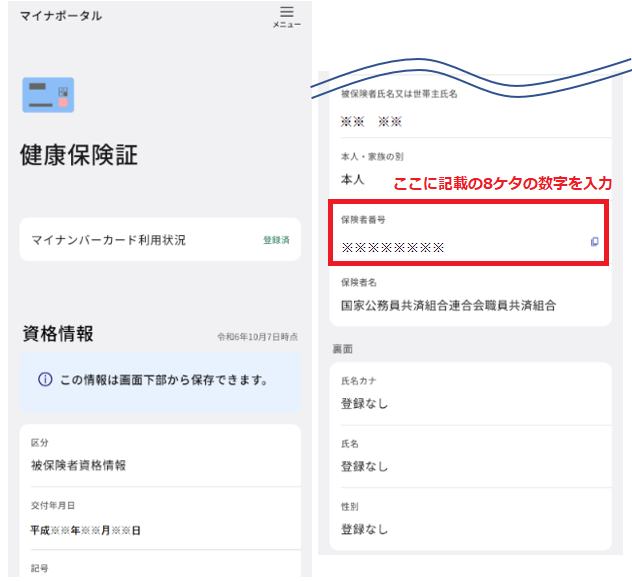Click the 登録済 status label

click(x=276, y=240)
